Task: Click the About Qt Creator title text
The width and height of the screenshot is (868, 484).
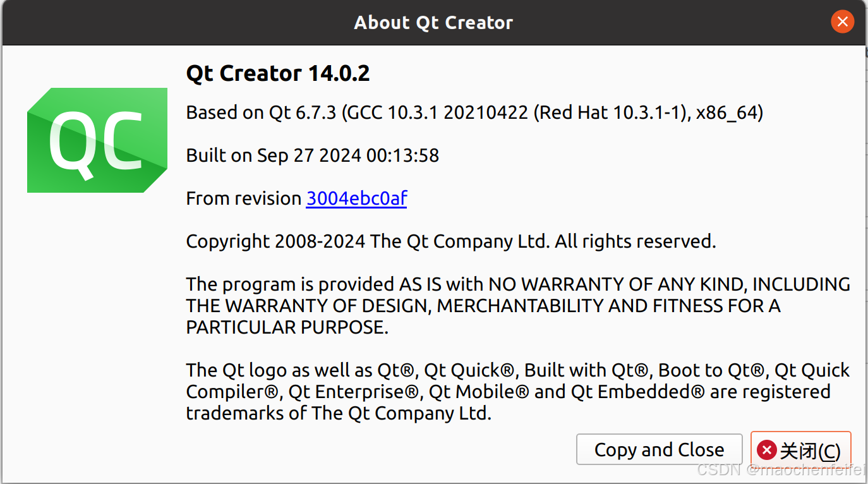Action: (433, 22)
